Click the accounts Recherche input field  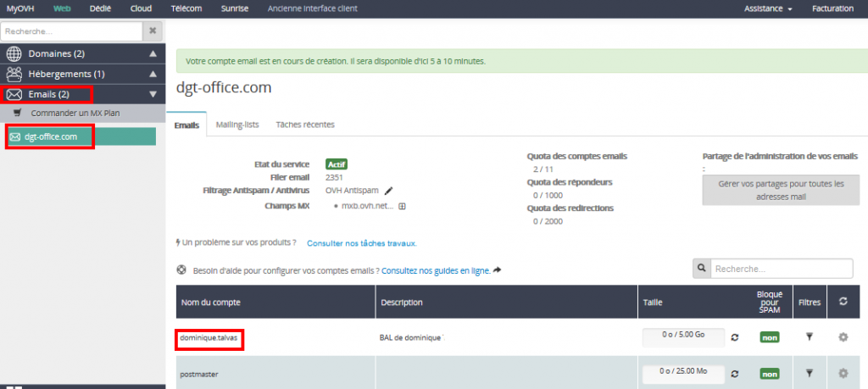click(782, 269)
